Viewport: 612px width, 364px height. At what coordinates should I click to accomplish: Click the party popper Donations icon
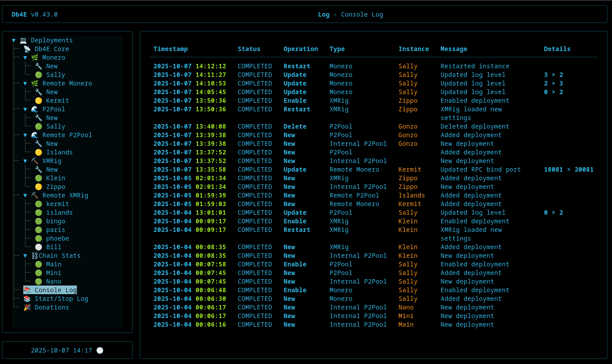pyautogui.click(x=27, y=307)
